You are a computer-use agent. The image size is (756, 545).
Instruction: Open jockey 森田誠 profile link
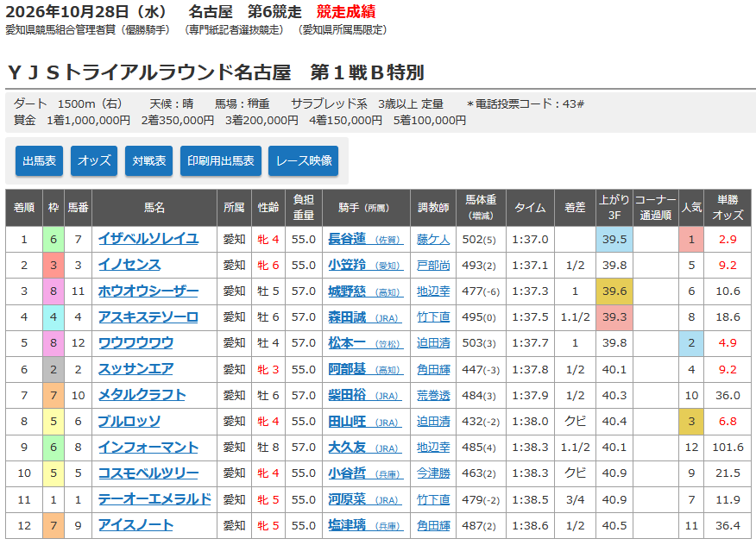[x=365, y=317]
